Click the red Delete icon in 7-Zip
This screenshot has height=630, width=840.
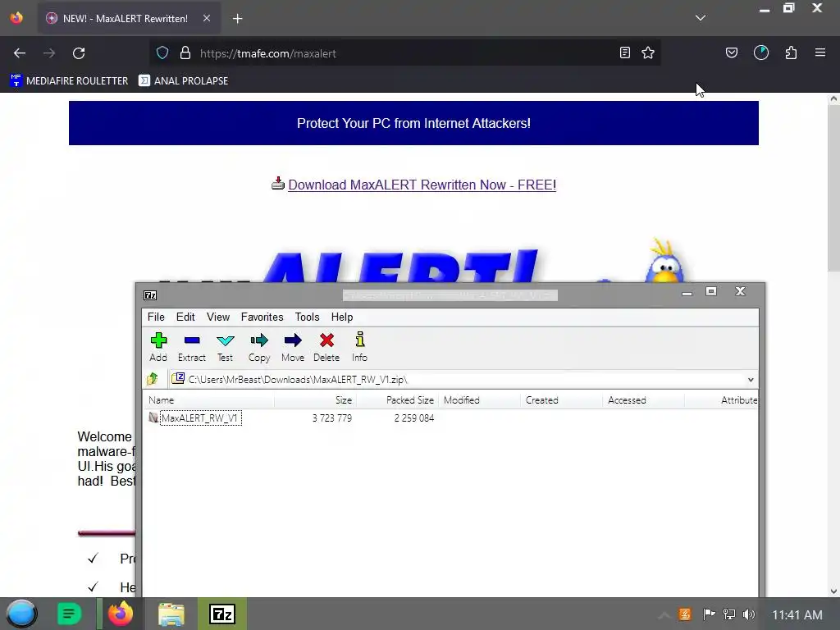click(326, 347)
